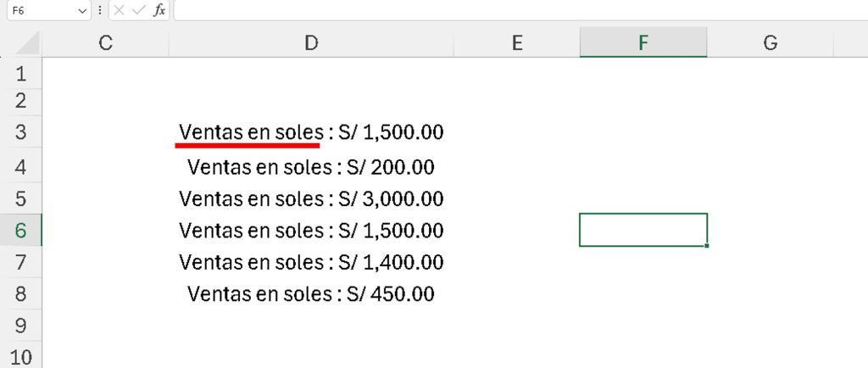
Task: Select column D header
Action: (x=311, y=42)
